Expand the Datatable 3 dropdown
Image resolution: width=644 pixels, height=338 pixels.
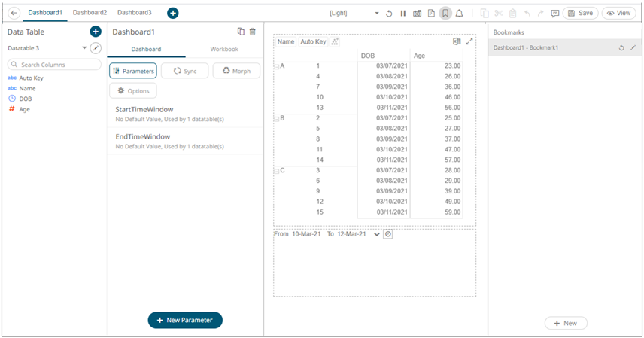(84, 48)
